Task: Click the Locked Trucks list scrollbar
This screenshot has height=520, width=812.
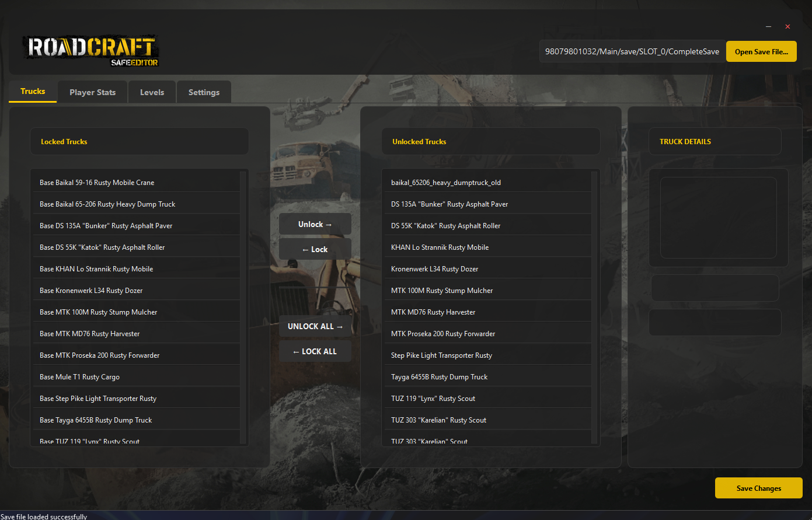Action: (243, 307)
